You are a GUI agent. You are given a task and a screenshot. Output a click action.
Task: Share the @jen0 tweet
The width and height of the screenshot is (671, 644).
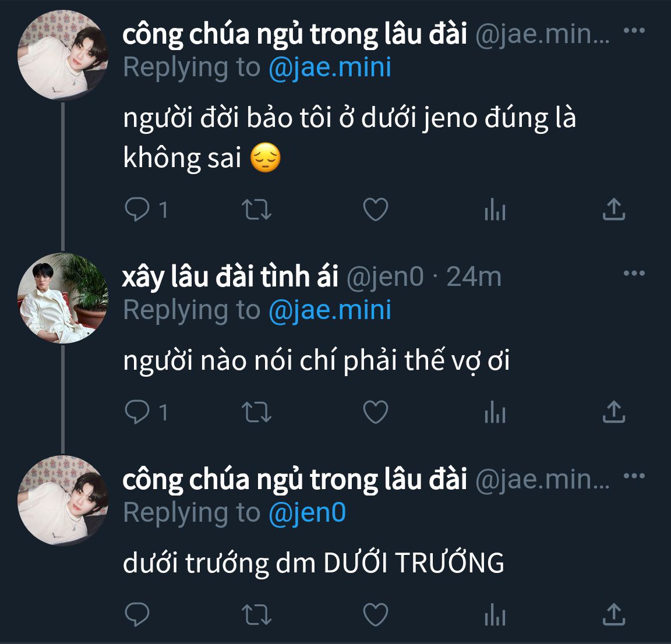(x=614, y=412)
